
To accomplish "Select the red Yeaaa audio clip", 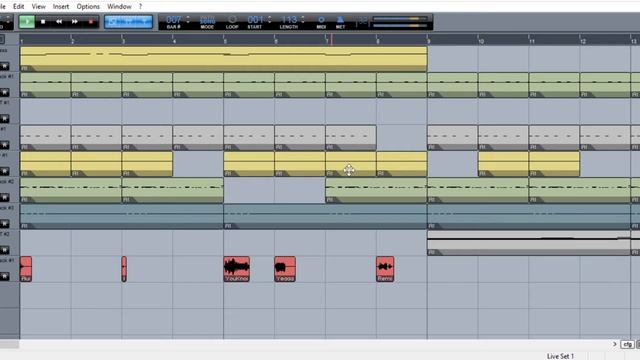I will point(285,269).
